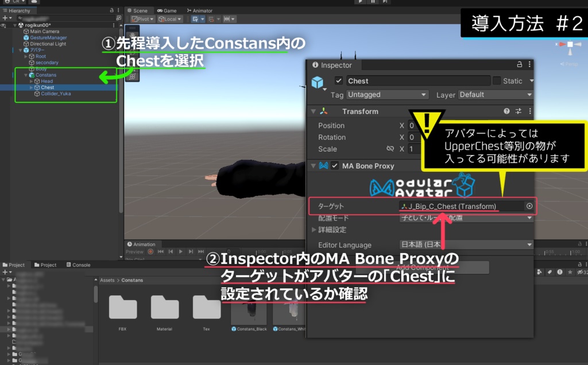Collapse the Constans object in Hierarchy
588x365 pixels.
(x=26, y=75)
